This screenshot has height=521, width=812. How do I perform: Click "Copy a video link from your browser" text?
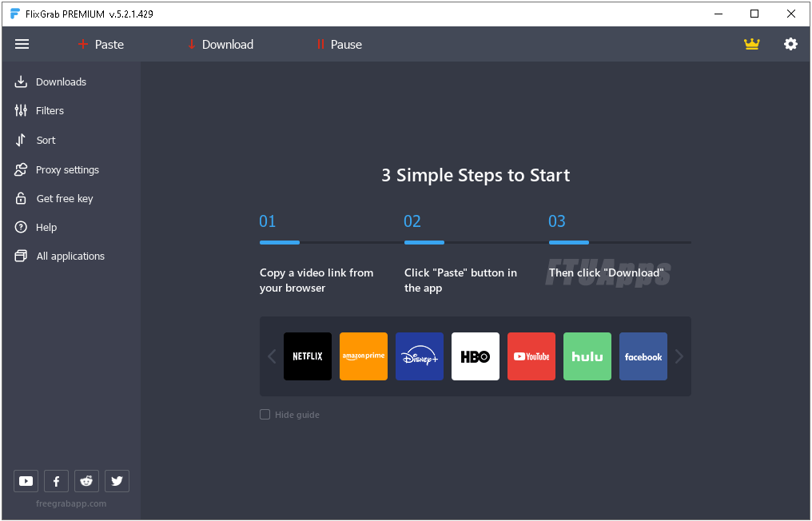(x=316, y=280)
